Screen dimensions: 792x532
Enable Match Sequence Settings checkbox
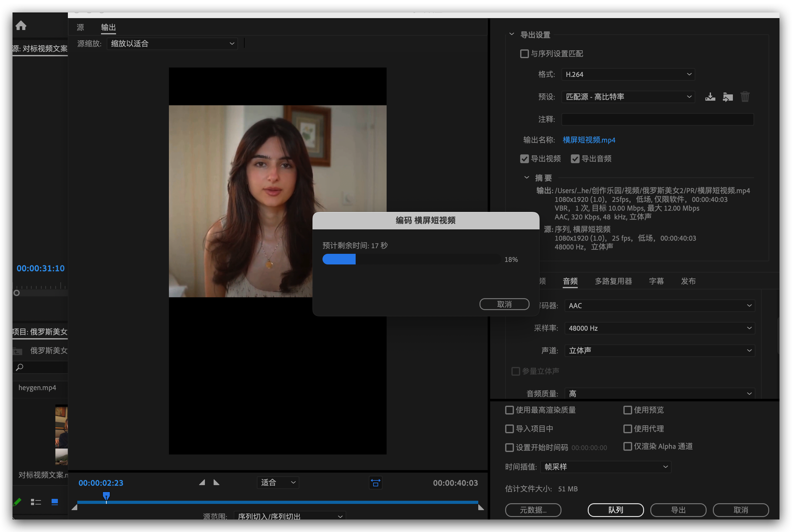(524, 54)
